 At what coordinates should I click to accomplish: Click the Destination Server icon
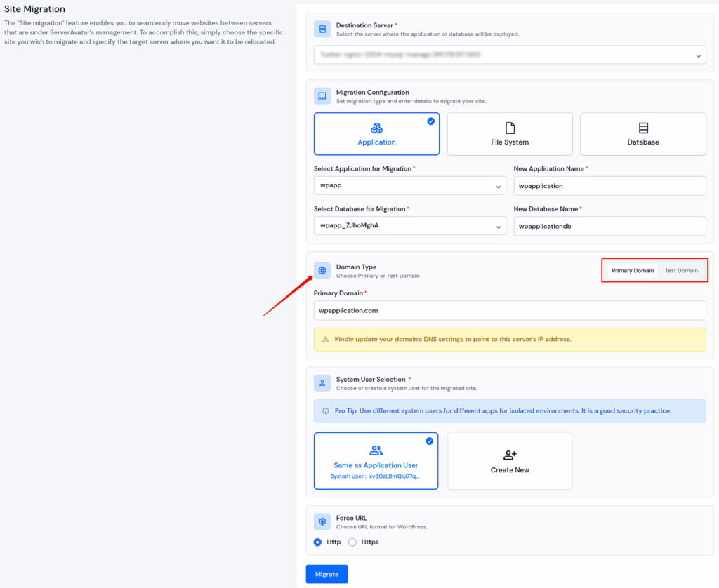coord(322,29)
